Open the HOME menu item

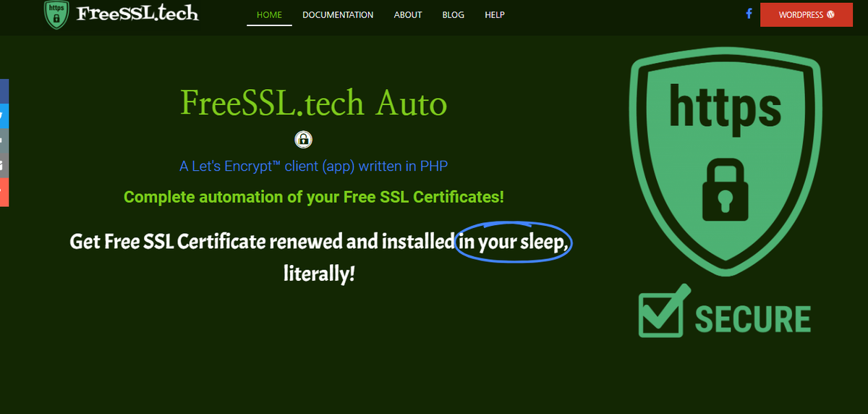tap(269, 14)
